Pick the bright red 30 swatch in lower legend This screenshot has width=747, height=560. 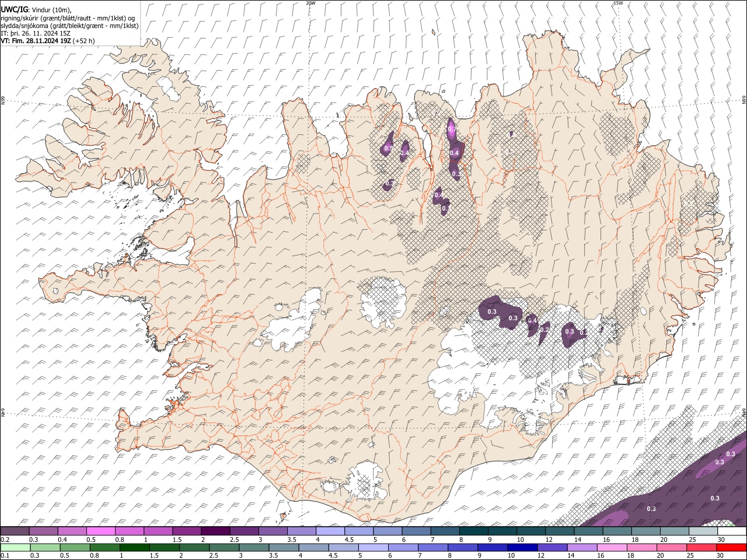click(x=731, y=547)
